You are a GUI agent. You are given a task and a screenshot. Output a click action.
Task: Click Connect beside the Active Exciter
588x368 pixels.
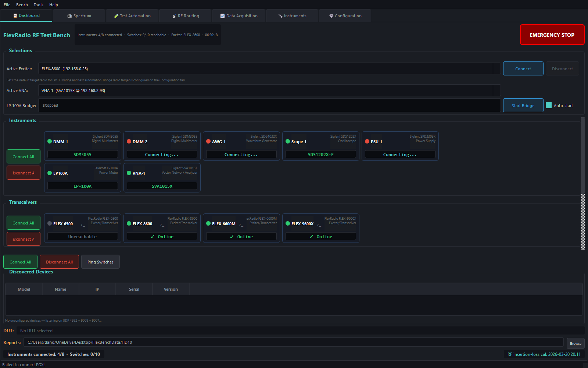pos(523,69)
